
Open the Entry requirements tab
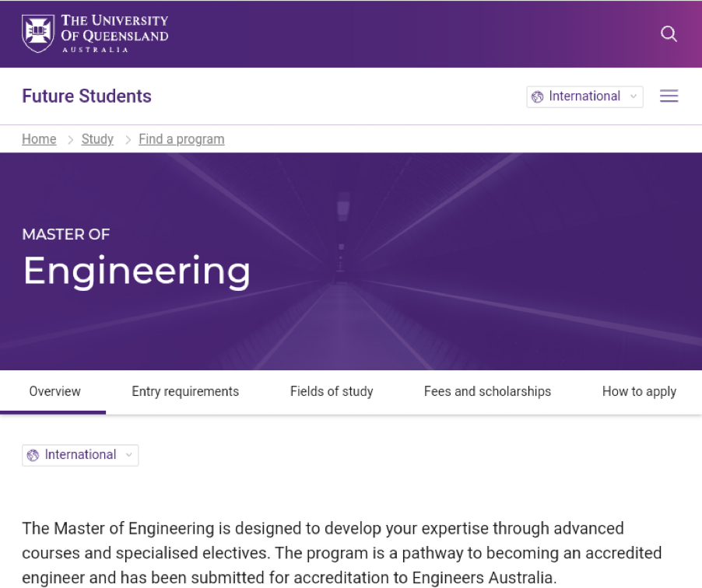[x=185, y=391]
